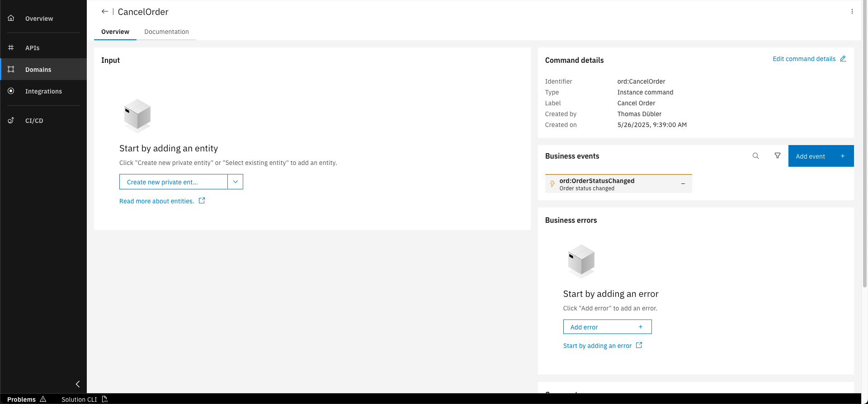Viewport: 868px width, 404px height.
Task: Open APIs in the left navigation
Action: [x=43, y=48]
